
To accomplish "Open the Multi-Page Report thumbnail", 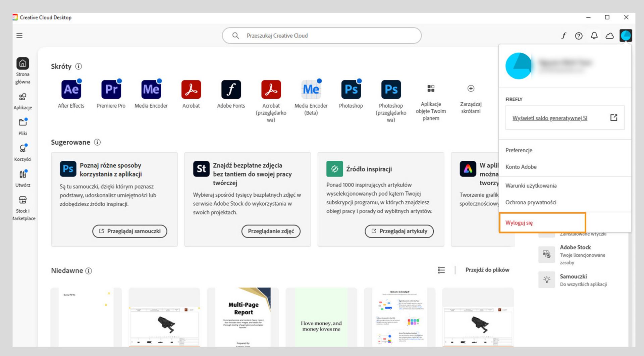I will point(243,317).
